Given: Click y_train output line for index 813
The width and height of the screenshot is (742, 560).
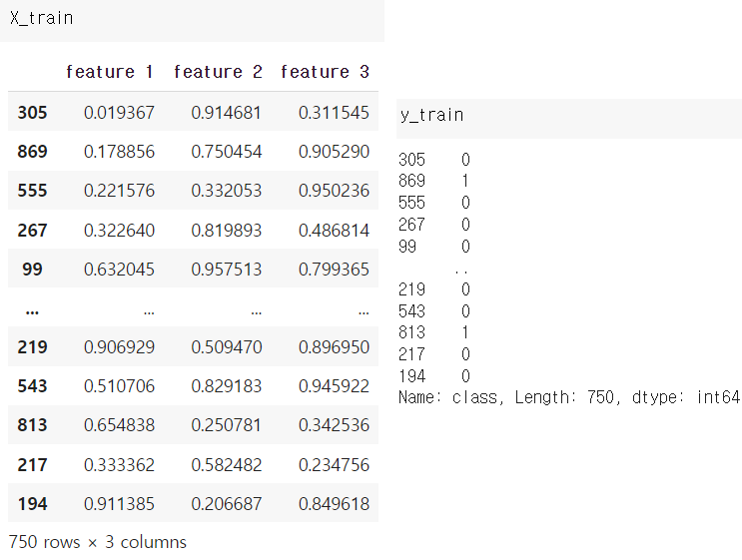Looking at the screenshot, I should coord(434,332).
